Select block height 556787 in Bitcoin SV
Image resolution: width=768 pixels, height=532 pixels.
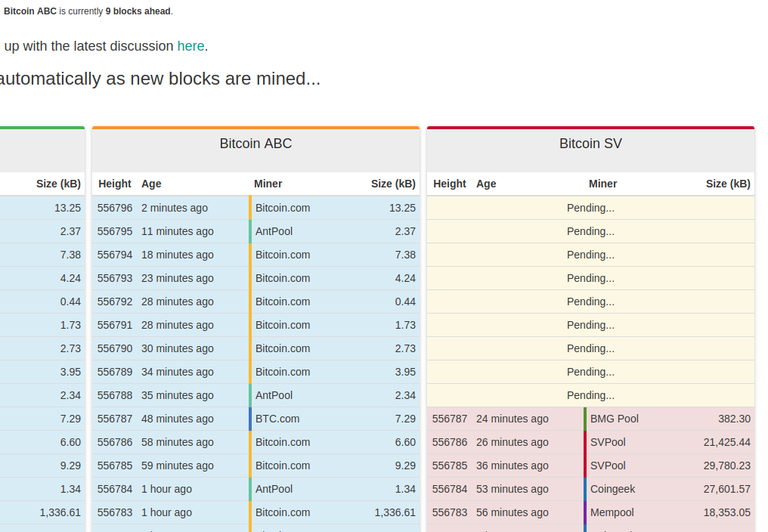click(450, 419)
